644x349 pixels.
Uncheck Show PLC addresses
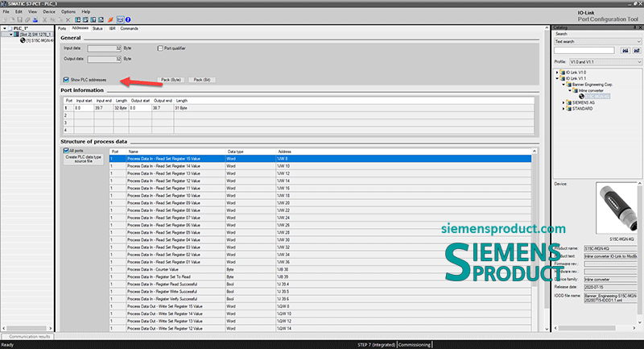66,80
